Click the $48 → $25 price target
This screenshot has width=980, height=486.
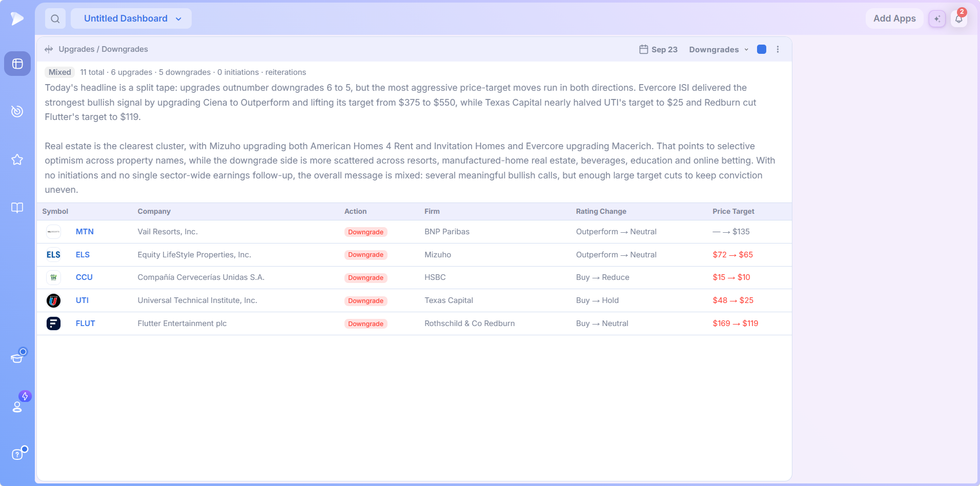[733, 300]
